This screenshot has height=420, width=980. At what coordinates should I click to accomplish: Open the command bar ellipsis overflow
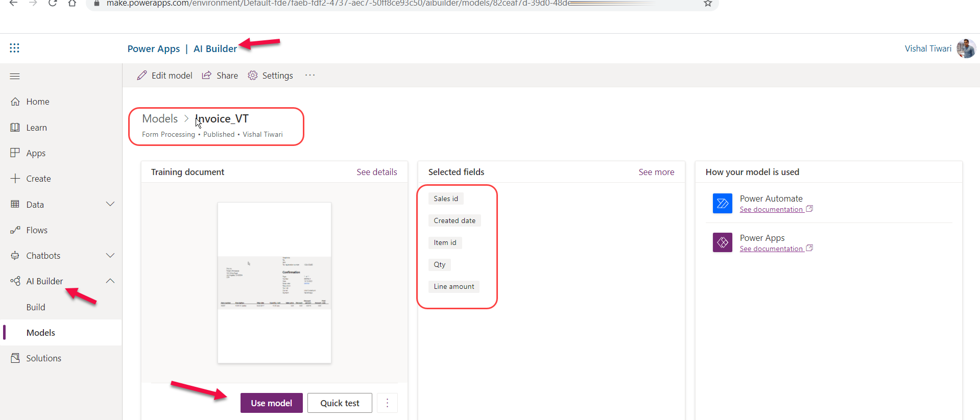point(310,75)
